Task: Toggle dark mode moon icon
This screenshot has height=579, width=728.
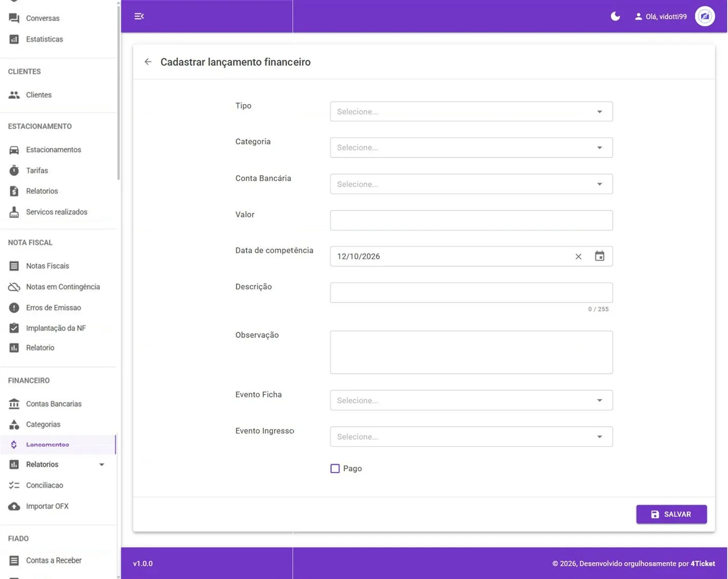Action: [615, 16]
